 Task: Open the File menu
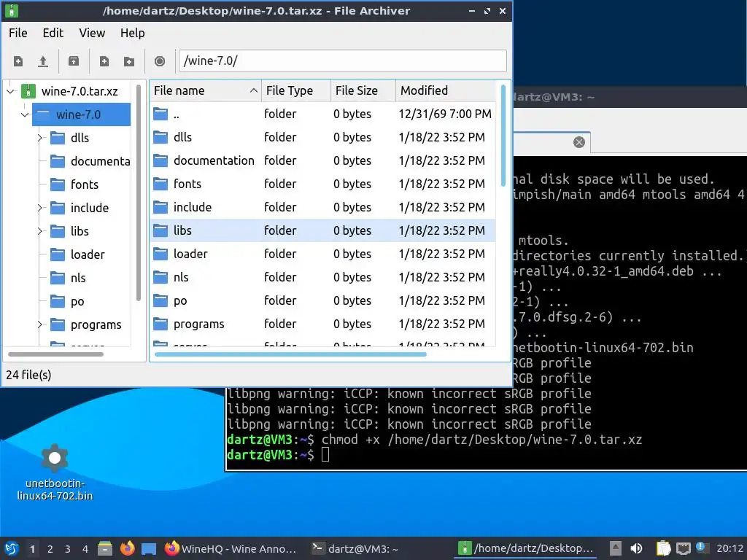(x=18, y=33)
